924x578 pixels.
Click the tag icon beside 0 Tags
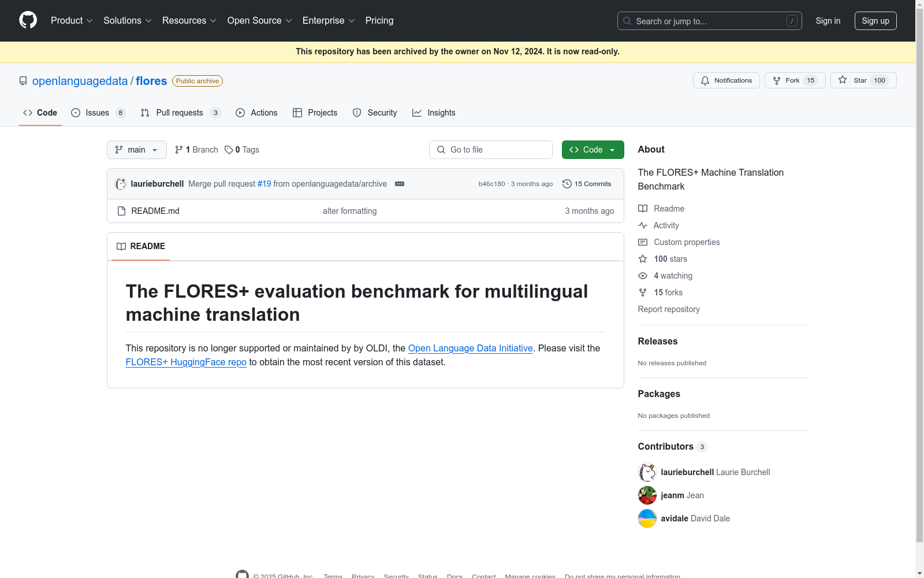click(229, 150)
